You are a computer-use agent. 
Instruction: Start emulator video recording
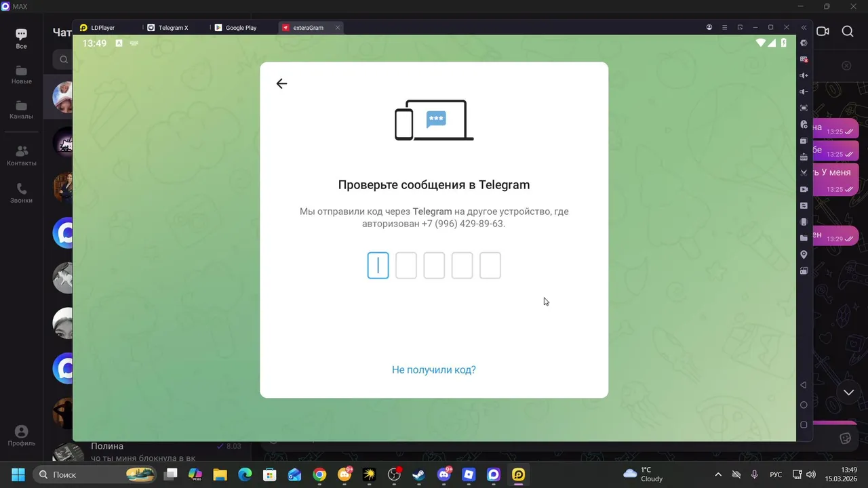(804, 189)
